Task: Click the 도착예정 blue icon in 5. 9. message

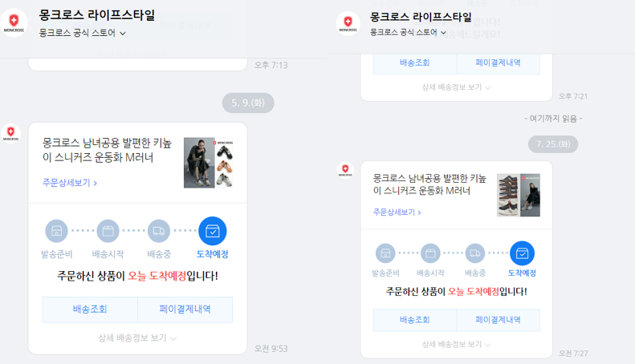Action: (x=213, y=231)
